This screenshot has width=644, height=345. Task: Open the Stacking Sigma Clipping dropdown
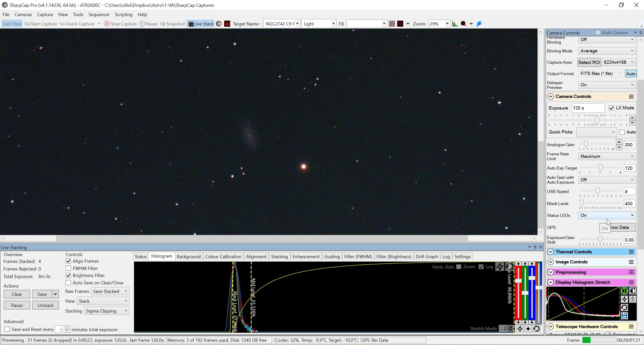point(107,311)
